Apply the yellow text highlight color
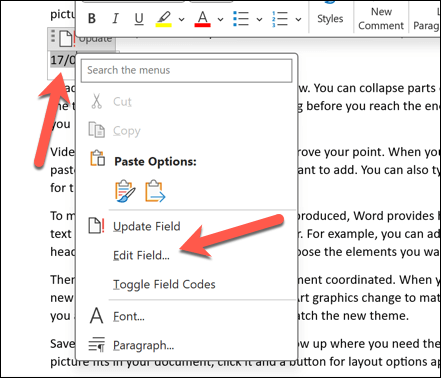This screenshot has width=441, height=378. point(164,19)
